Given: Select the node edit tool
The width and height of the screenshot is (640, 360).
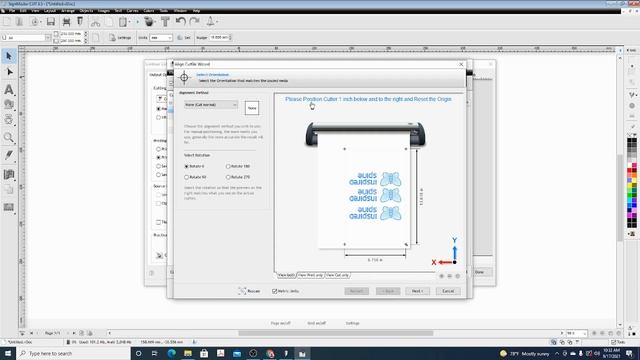Looking at the screenshot, I should point(9,72).
